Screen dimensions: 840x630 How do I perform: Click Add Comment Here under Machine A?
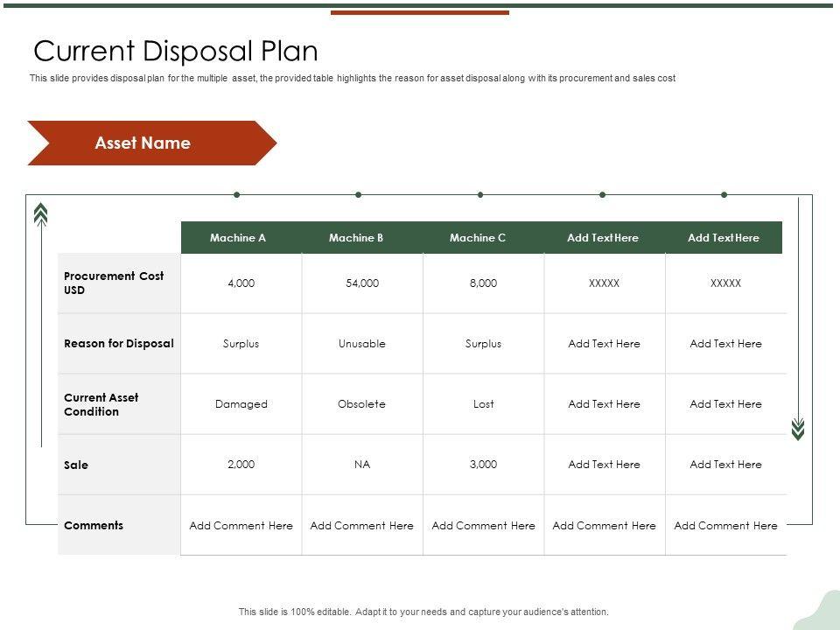point(241,526)
